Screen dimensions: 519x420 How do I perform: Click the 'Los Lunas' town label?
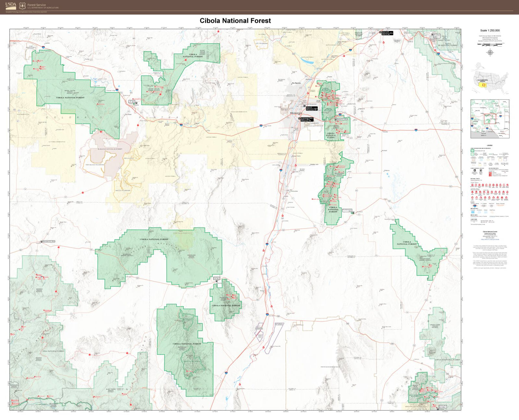click(275, 165)
